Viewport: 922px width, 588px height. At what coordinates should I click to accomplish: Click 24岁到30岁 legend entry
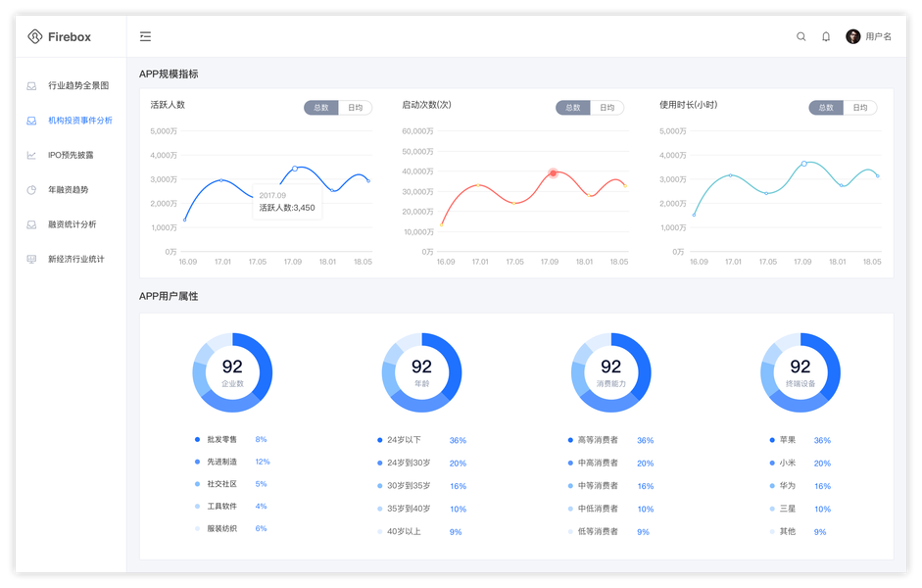pos(421,463)
